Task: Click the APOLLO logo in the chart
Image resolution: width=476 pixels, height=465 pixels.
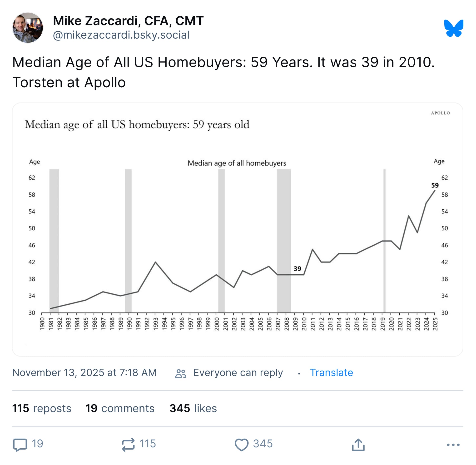Action: [440, 113]
